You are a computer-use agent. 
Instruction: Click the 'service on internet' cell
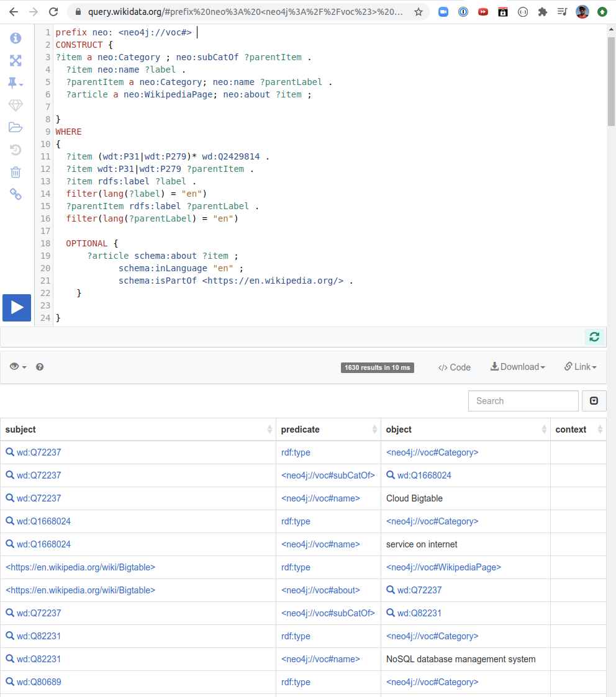[466, 544]
